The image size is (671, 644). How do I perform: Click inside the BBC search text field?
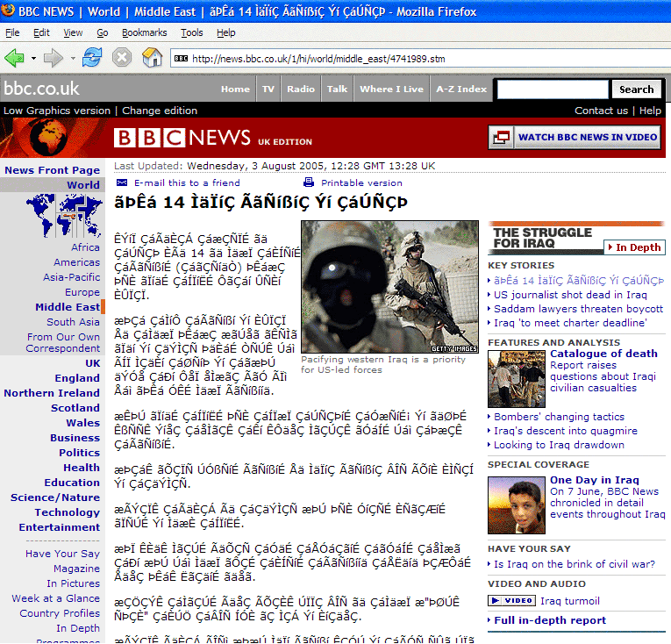point(552,89)
